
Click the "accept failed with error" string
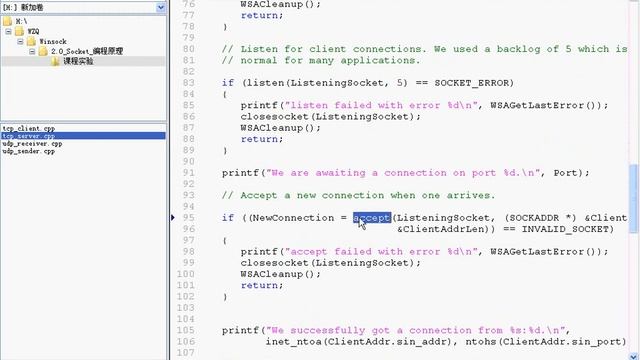pos(381,252)
